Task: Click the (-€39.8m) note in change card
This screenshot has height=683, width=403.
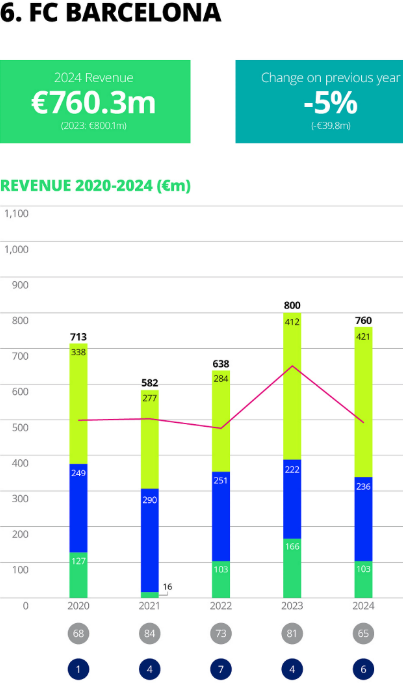Action: 331,126
